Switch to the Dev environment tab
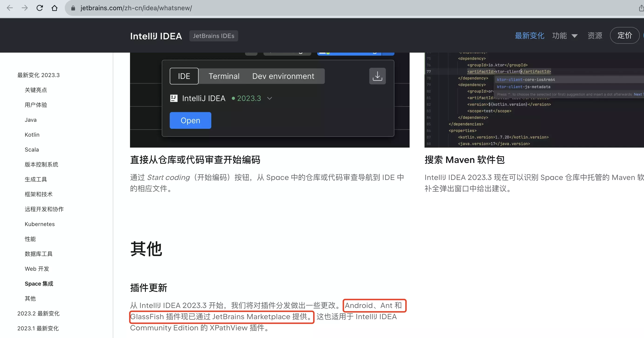Viewport: 644px width, 338px height. pos(283,76)
